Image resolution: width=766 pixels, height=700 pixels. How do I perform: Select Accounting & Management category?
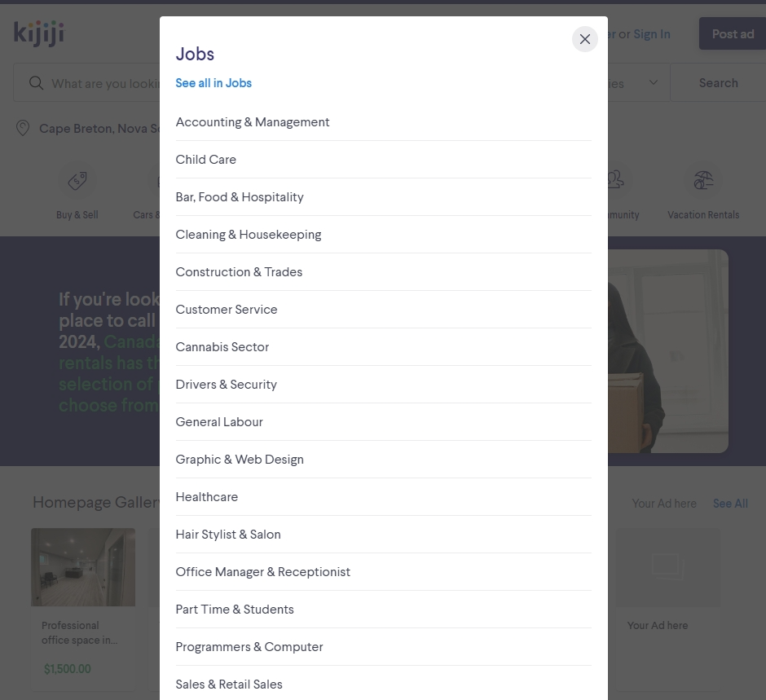click(x=253, y=122)
